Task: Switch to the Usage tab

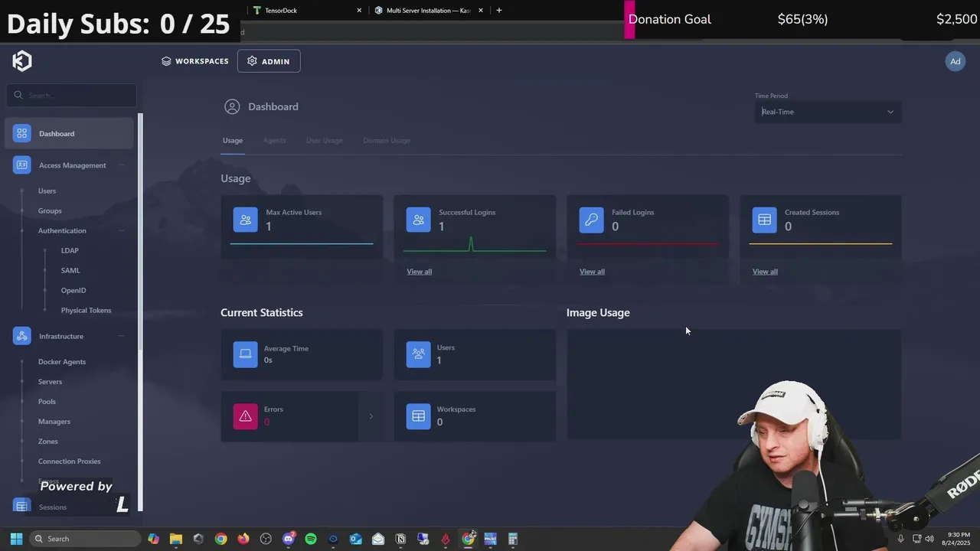Action: tap(233, 141)
